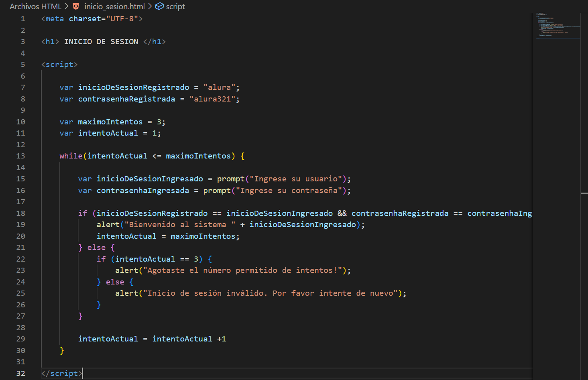Click the 'else' keyword on line 24
588x380 pixels.
click(115, 282)
